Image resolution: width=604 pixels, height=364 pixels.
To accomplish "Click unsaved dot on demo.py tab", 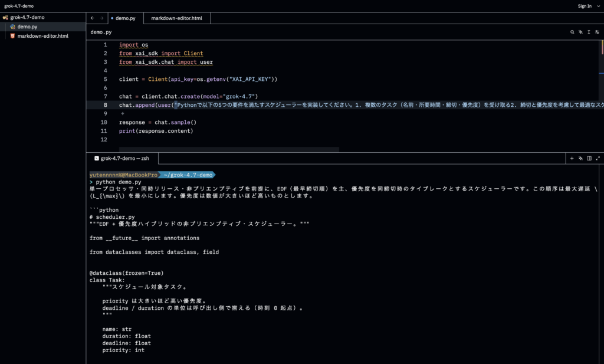I will point(112,18).
